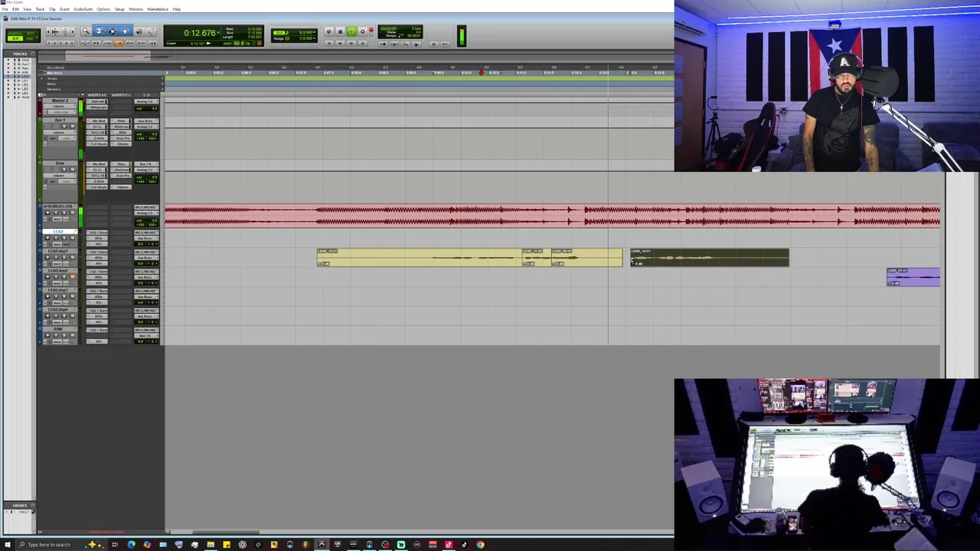The width and height of the screenshot is (980, 551).
Task: Open the Windows Start menu
Action: click(7, 545)
